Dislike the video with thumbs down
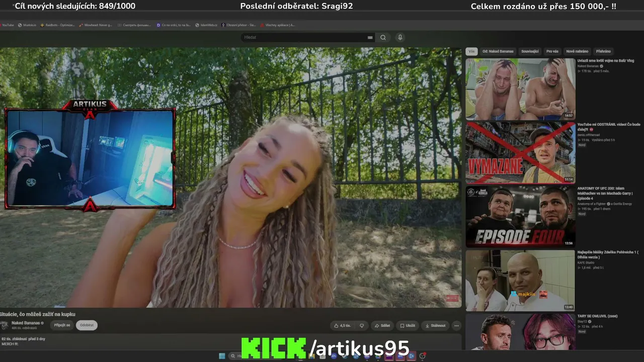 click(362, 325)
